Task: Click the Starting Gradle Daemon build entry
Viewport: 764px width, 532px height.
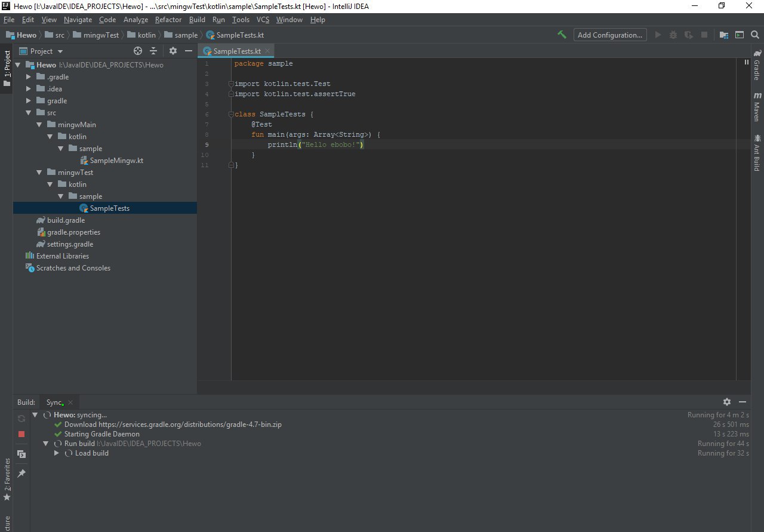Action: coord(97,434)
